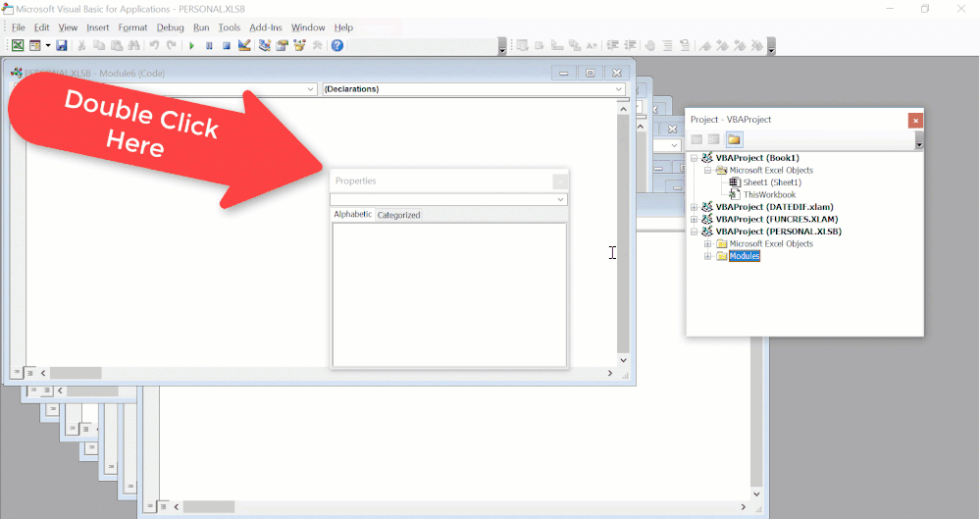Click the Previous Bookmark icon
The height and width of the screenshot is (519, 980).
[x=740, y=46]
